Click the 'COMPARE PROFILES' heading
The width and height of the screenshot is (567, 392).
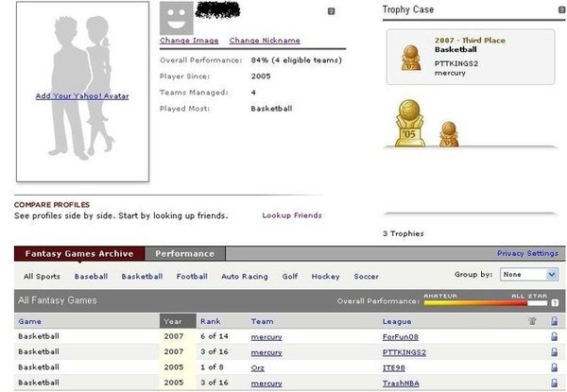52,204
